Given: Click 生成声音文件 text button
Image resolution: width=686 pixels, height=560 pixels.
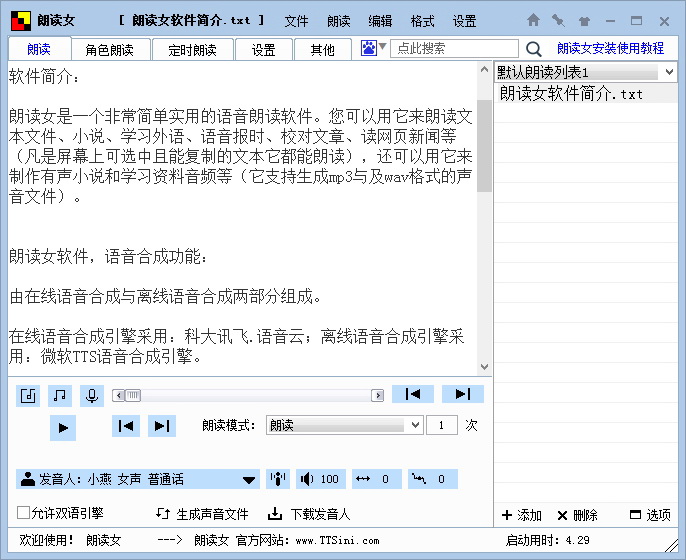Looking at the screenshot, I should [213, 514].
